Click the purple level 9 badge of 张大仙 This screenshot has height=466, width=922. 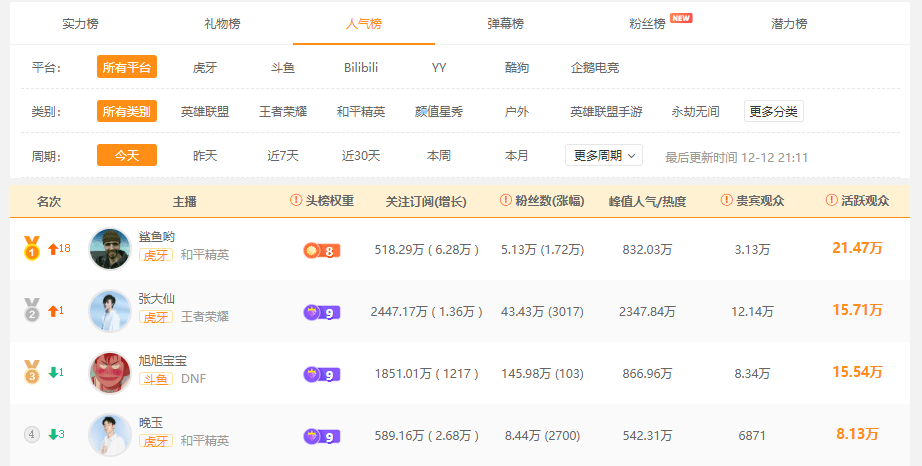[x=322, y=313]
